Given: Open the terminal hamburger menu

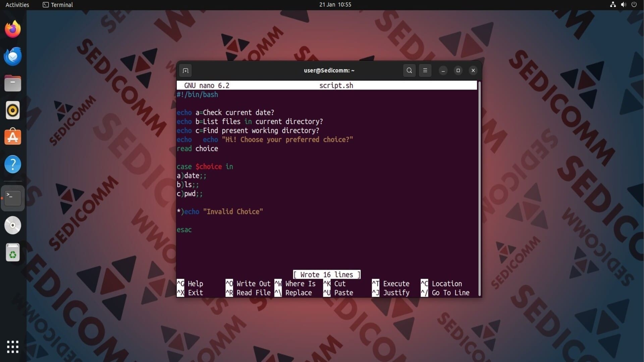Looking at the screenshot, I should click(x=425, y=70).
